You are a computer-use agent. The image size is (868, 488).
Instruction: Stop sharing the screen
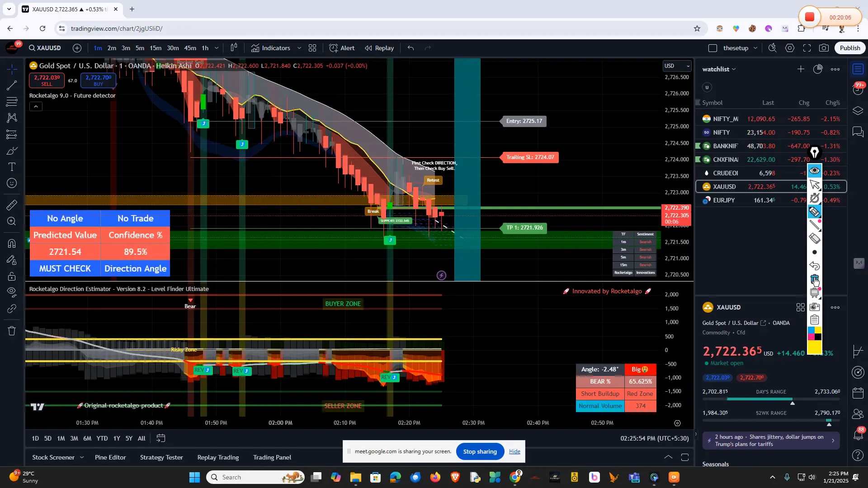[x=480, y=451]
